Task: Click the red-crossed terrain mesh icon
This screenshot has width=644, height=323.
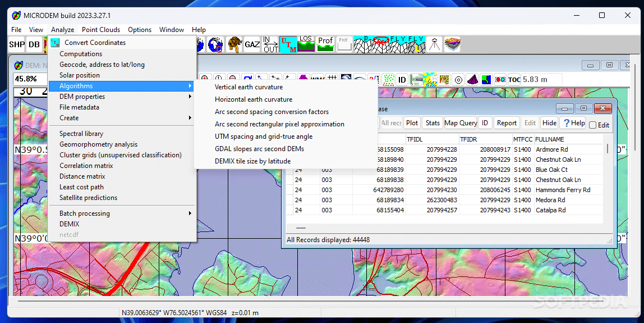Action: [381, 44]
